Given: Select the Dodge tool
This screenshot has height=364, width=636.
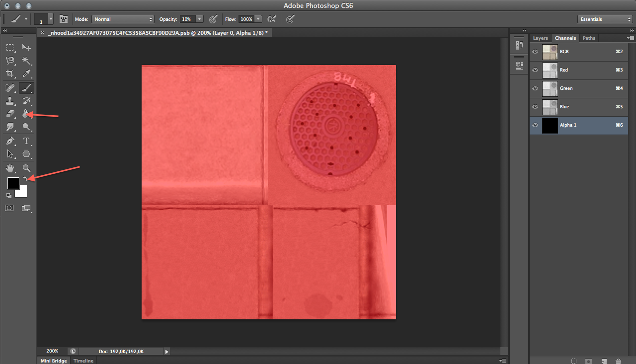Looking at the screenshot, I should [26, 127].
